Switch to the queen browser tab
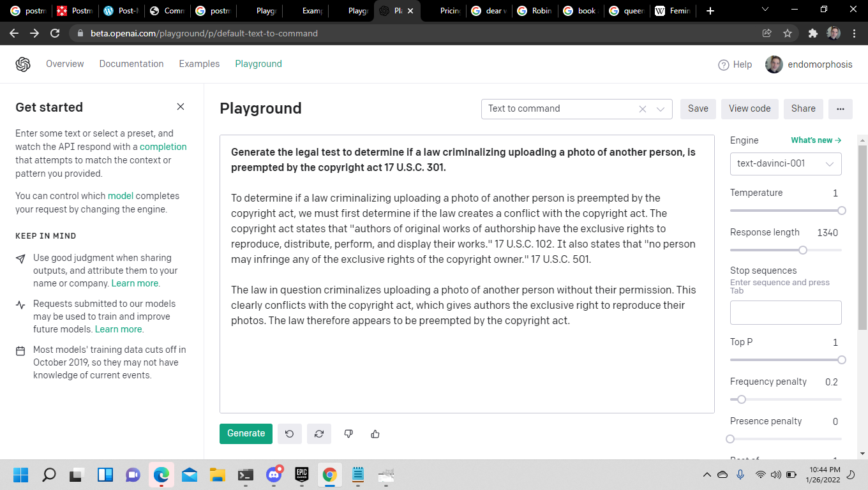868x490 pixels. point(626,11)
